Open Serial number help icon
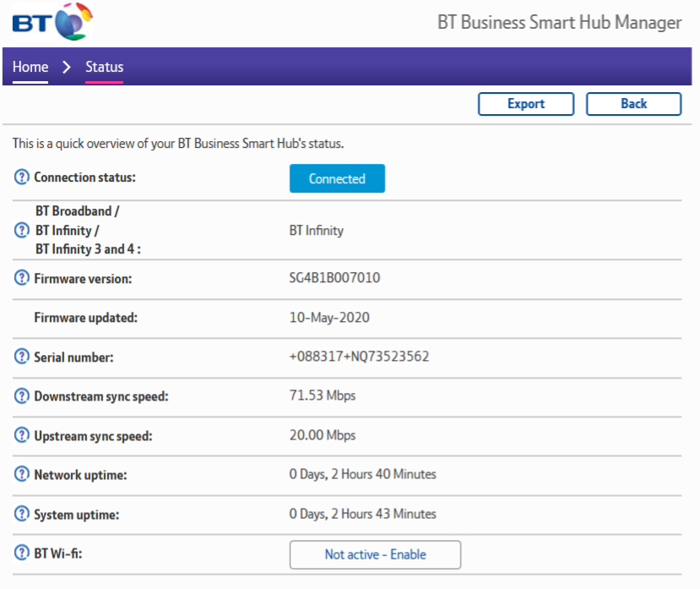Image resolution: width=700 pixels, height=589 pixels. (22, 357)
